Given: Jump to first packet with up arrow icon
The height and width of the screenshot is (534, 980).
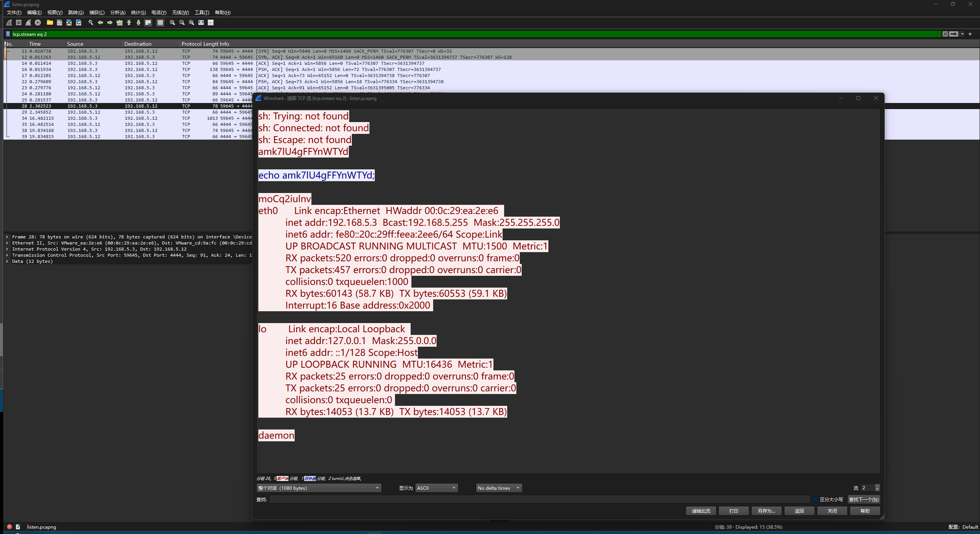Looking at the screenshot, I should 129,23.
